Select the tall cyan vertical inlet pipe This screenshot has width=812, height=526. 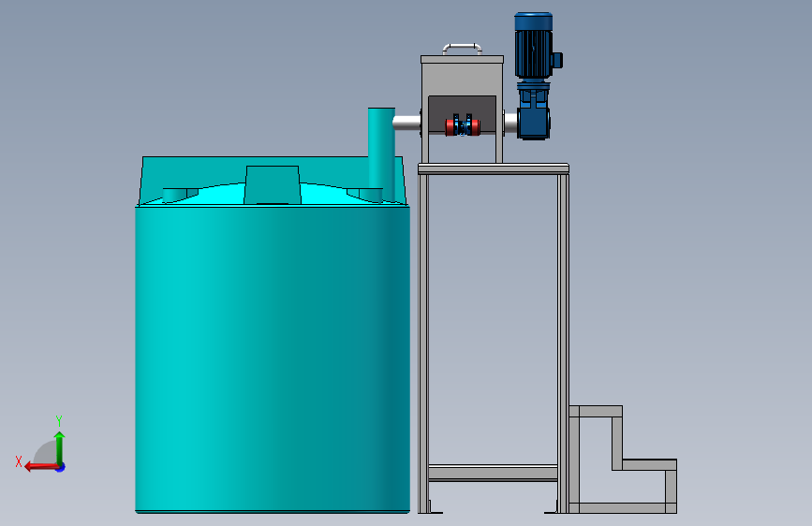tap(382, 154)
